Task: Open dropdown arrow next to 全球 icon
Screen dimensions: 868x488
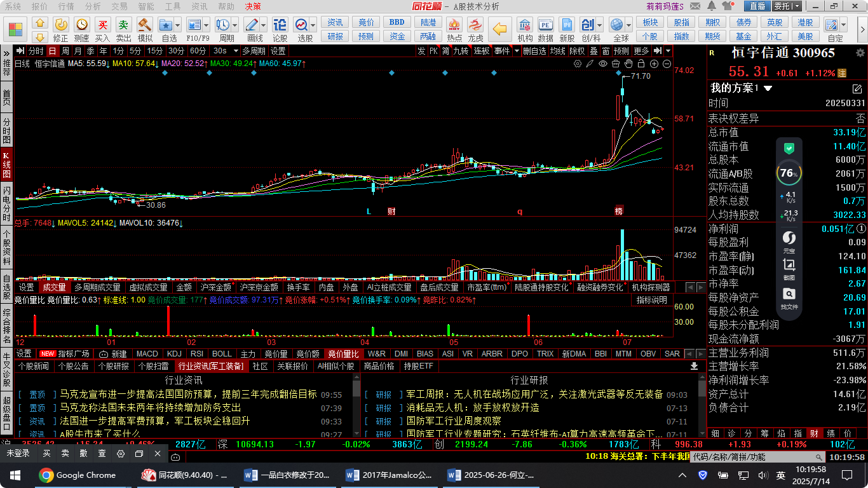Action: (x=628, y=25)
